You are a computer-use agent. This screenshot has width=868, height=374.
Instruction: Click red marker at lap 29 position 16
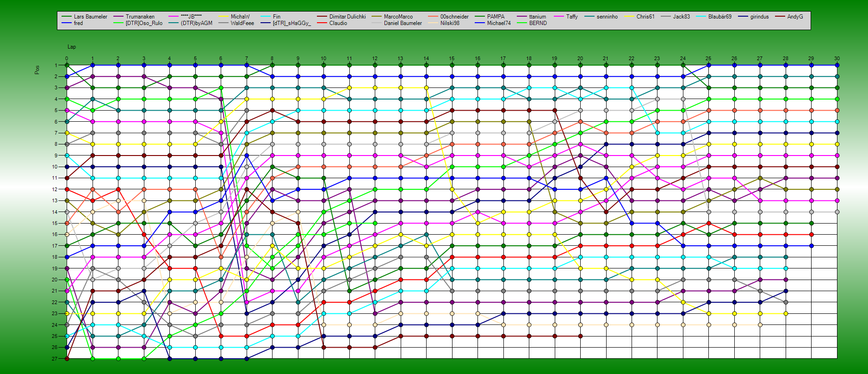click(x=811, y=235)
